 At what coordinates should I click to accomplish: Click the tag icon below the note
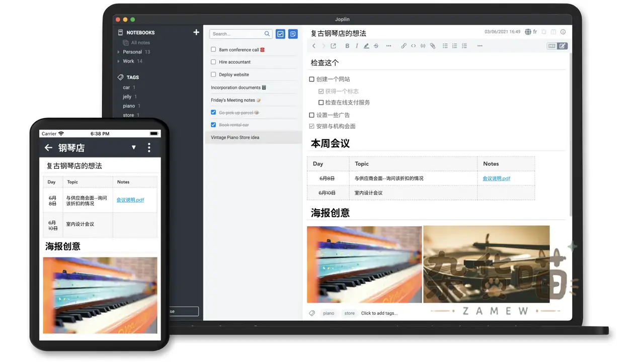[x=312, y=313]
